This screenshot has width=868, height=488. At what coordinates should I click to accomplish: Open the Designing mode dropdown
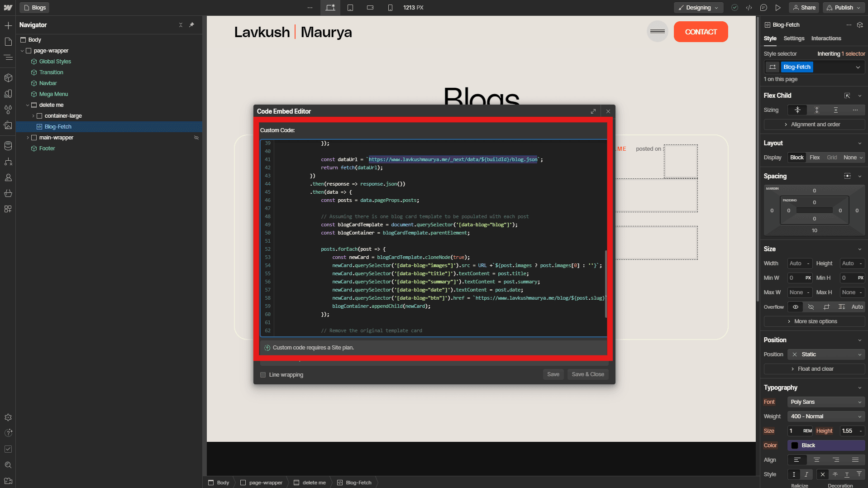click(698, 8)
